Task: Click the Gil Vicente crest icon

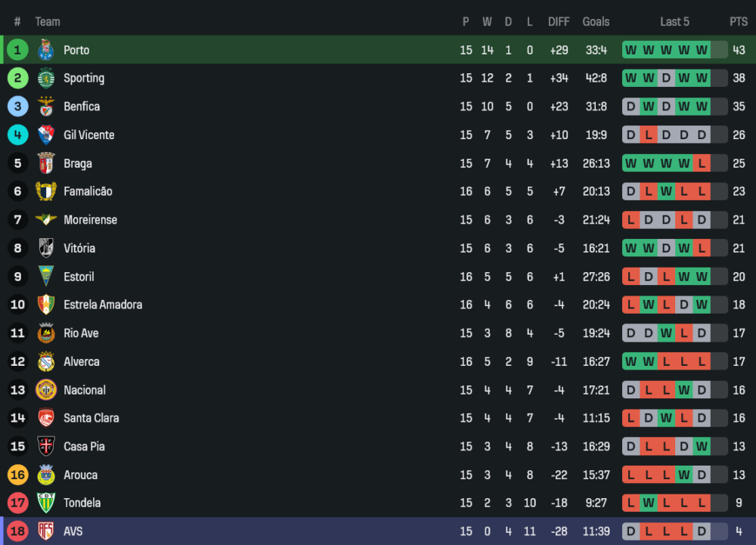Action: coord(46,135)
